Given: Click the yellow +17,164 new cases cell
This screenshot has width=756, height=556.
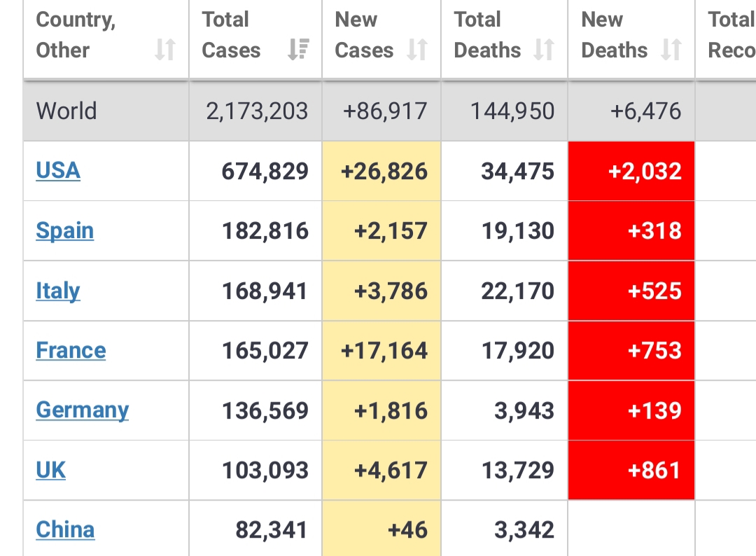Looking at the screenshot, I should [382, 351].
